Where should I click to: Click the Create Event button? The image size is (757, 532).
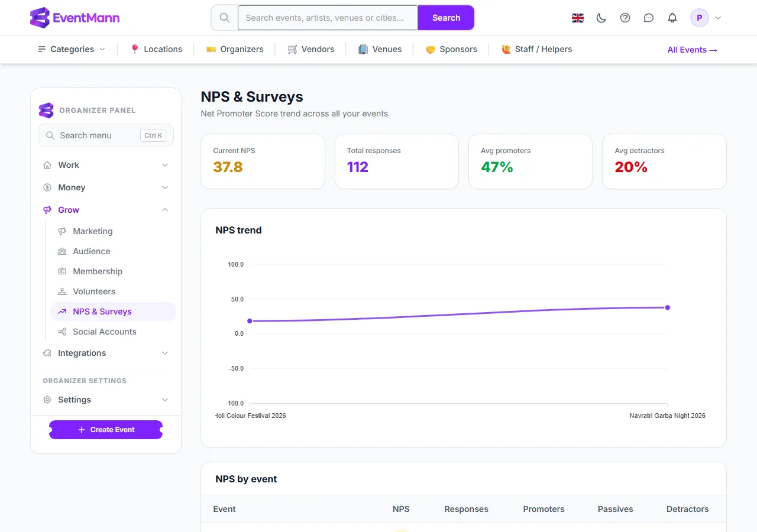106,430
